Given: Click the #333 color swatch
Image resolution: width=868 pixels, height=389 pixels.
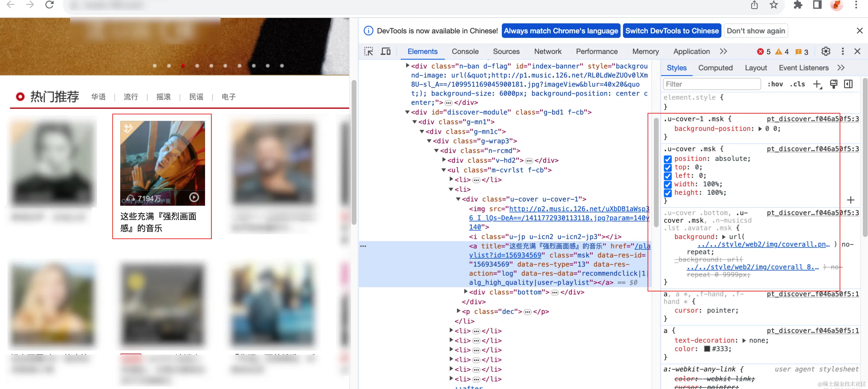Looking at the screenshot, I should (x=707, y=349).
